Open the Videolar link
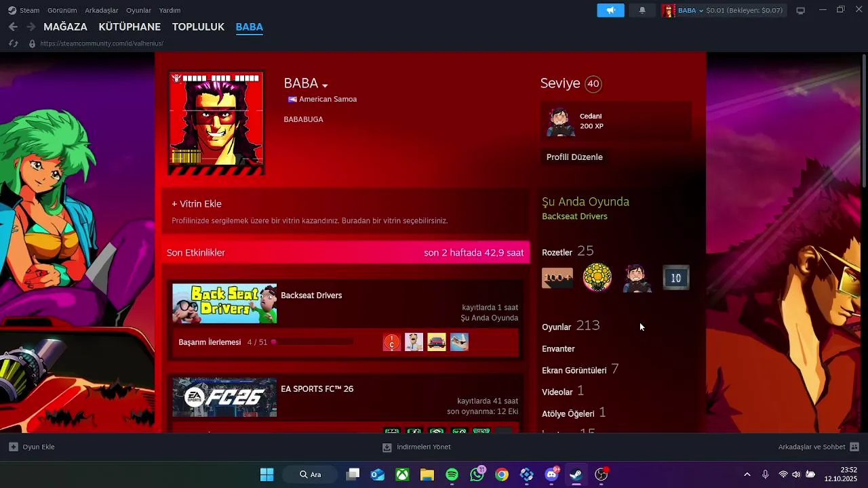The image size is (868, 488). [562, 391]
